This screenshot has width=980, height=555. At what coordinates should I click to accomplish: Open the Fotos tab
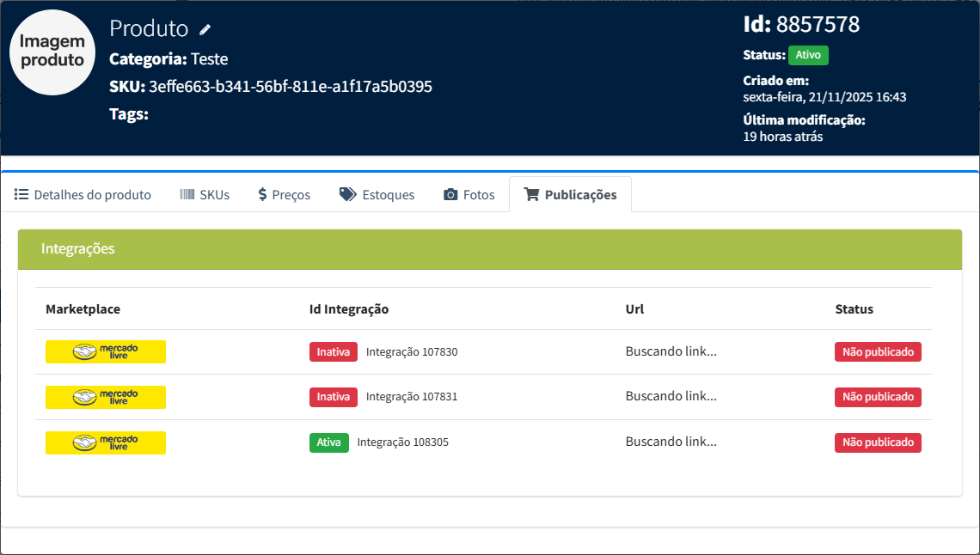(x=469, y=195)
